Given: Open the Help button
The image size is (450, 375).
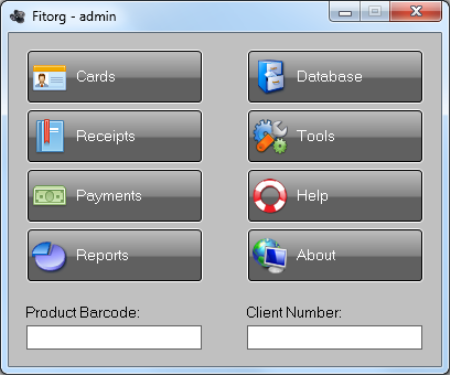Looking at the screenshot, I should point(335,196).
